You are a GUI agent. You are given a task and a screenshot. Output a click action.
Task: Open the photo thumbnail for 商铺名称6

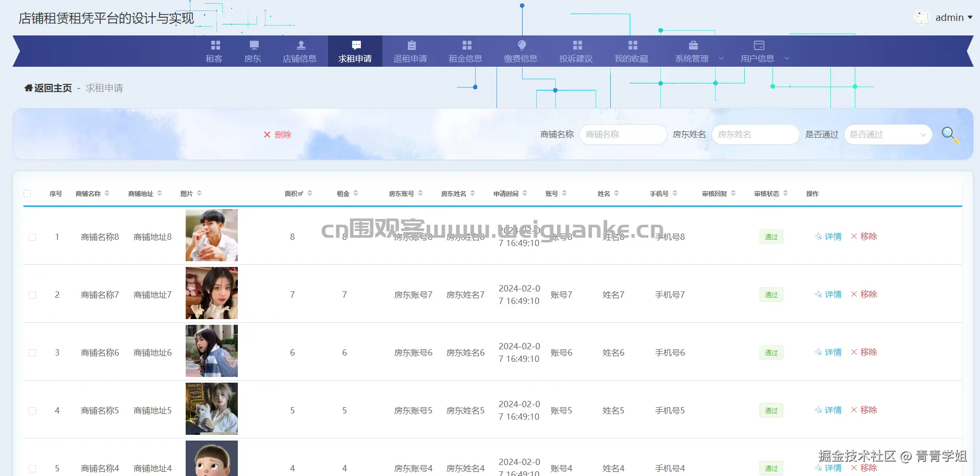pyautogui.click(x=212, y=351)
